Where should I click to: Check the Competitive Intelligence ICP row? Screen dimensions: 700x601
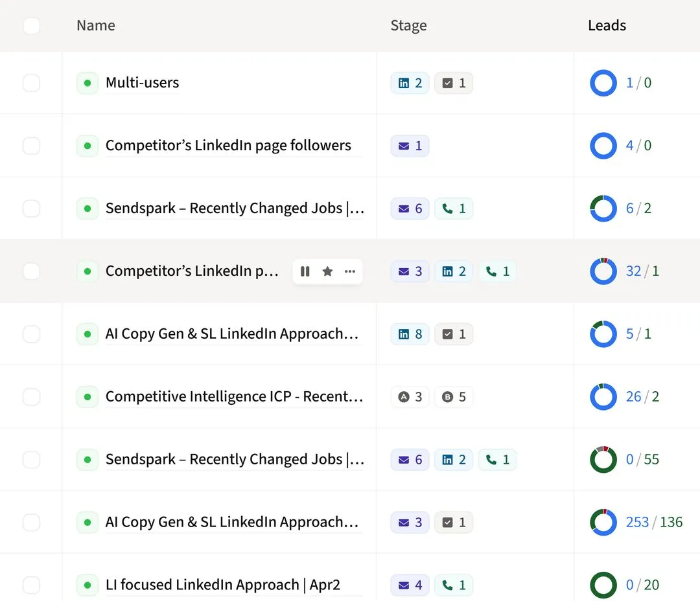(31, 396)
